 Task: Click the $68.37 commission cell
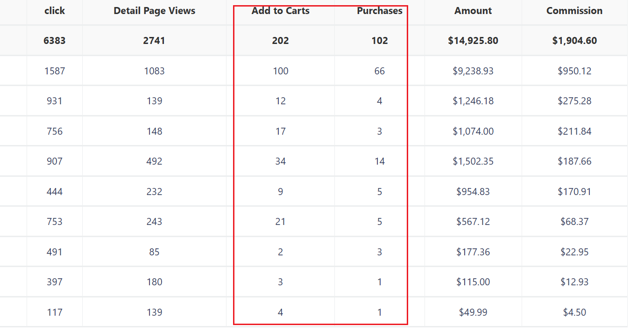[574, 222]
